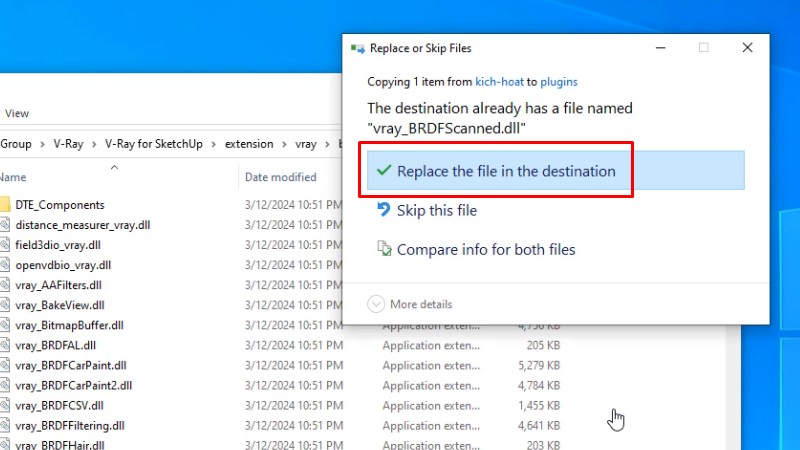The height and width of the screenshot is (450, 800).
Task: Expand chevron after extension breadcrumb
Action: click(x=284, y=145)
